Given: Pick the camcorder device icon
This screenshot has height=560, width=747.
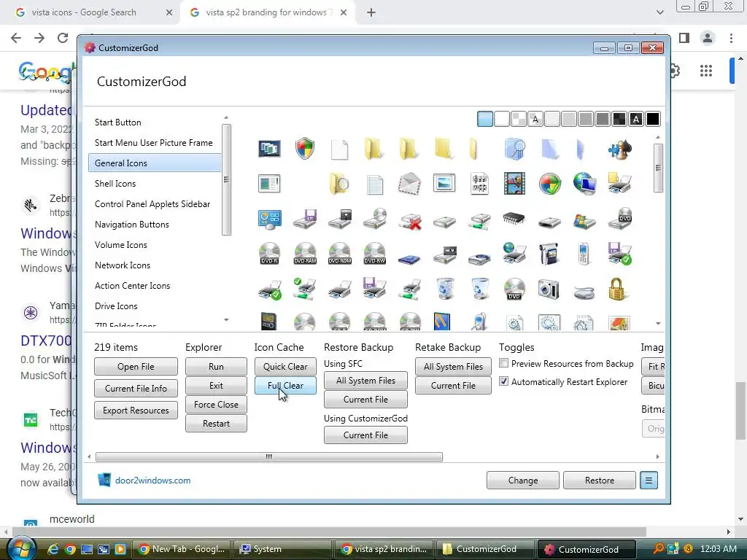Looking at the screenshot, I should pyautogui.click(x=549, y=254).
